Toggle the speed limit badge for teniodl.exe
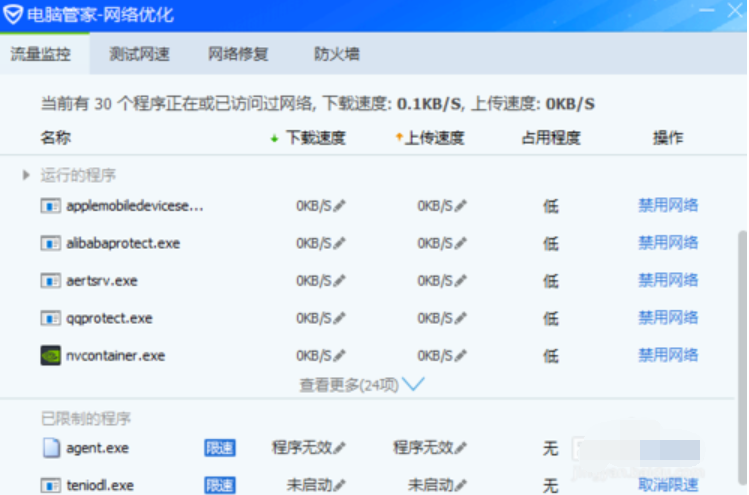Viewport: 749px width, 495px height. pyautogui.click(x=220, y=485)
